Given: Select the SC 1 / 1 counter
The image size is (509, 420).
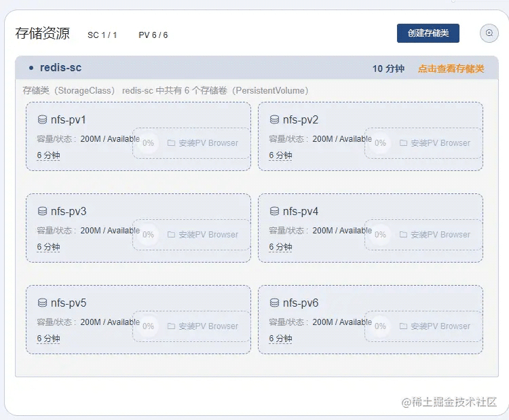Looking at the screenshot, I should tap(102, 35).
